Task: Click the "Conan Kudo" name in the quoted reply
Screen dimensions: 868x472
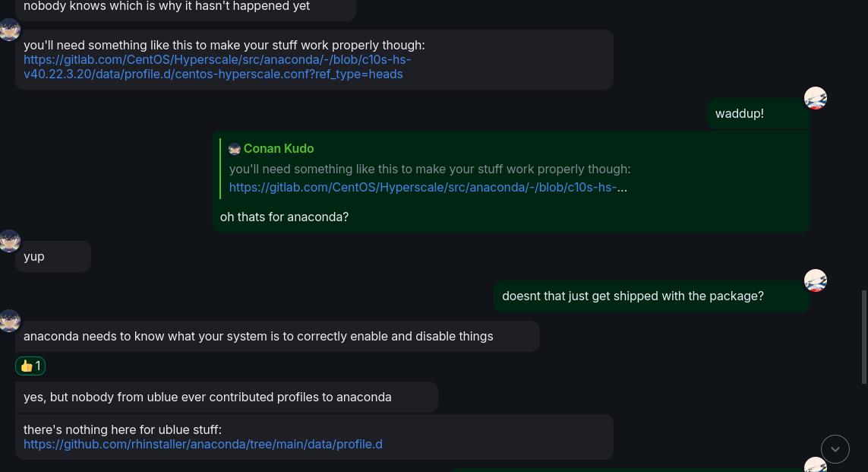Action: pos(279,149)
